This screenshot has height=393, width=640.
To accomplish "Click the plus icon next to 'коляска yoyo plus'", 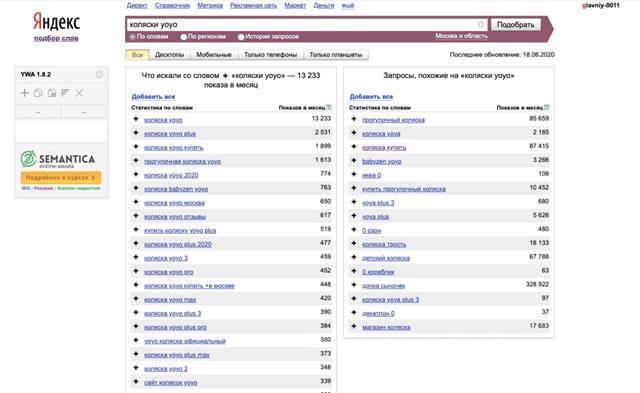I will (x=136, y=133).
